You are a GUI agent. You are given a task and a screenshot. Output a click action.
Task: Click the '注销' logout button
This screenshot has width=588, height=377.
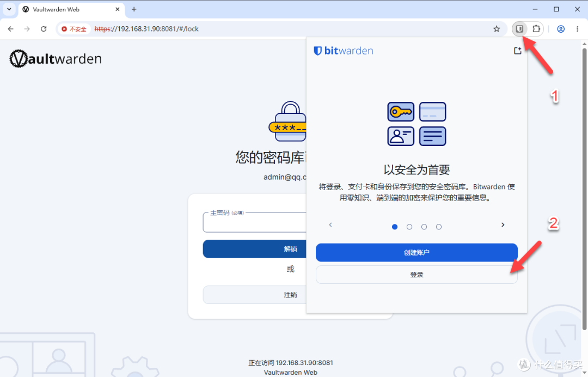pyautogui.click(x=255, y=295)
